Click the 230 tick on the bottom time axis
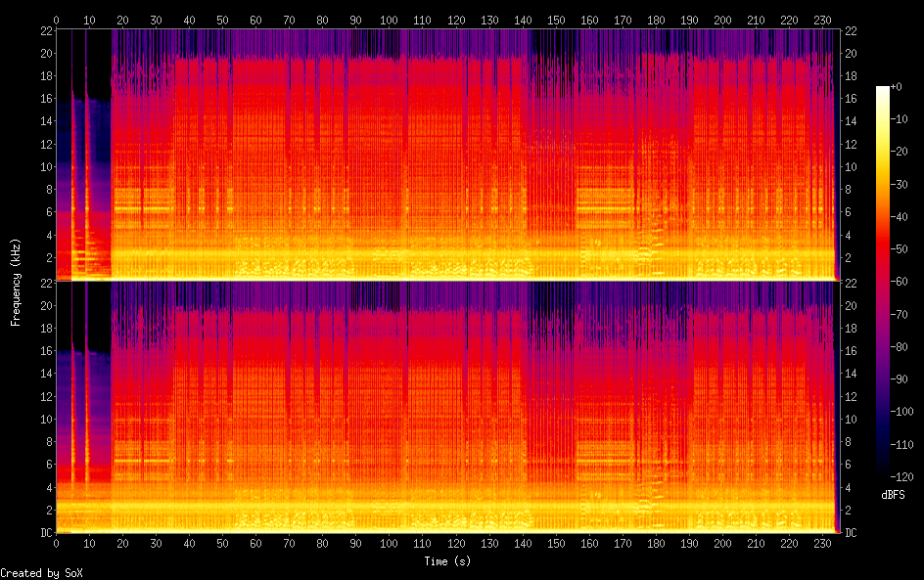This screenshot has height=580, width=924. 822,544
